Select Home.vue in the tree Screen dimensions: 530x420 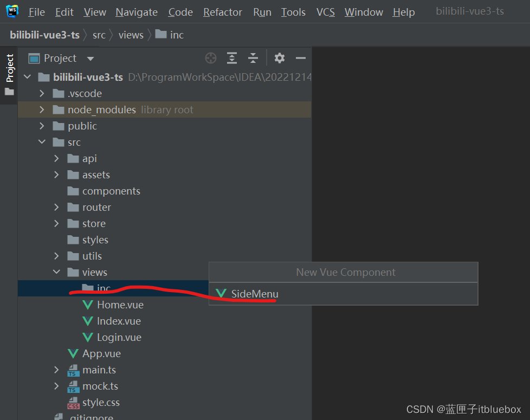(x=120, y=305)
